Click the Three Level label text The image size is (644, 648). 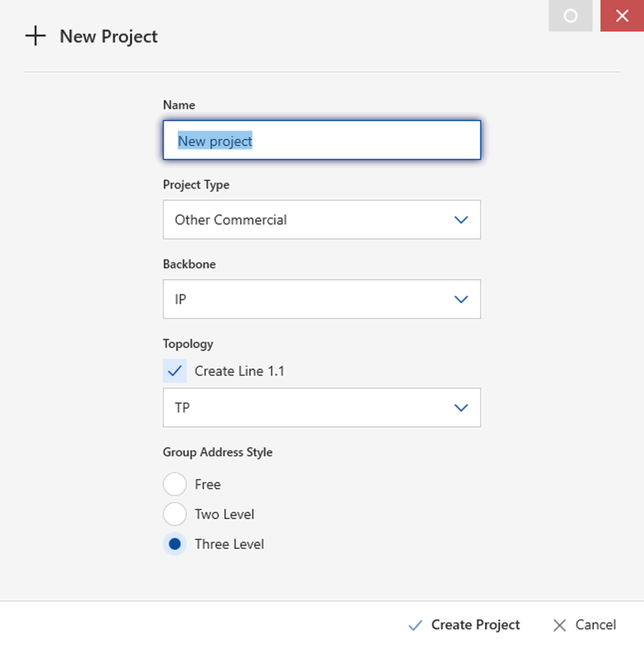tap(230, 544)
